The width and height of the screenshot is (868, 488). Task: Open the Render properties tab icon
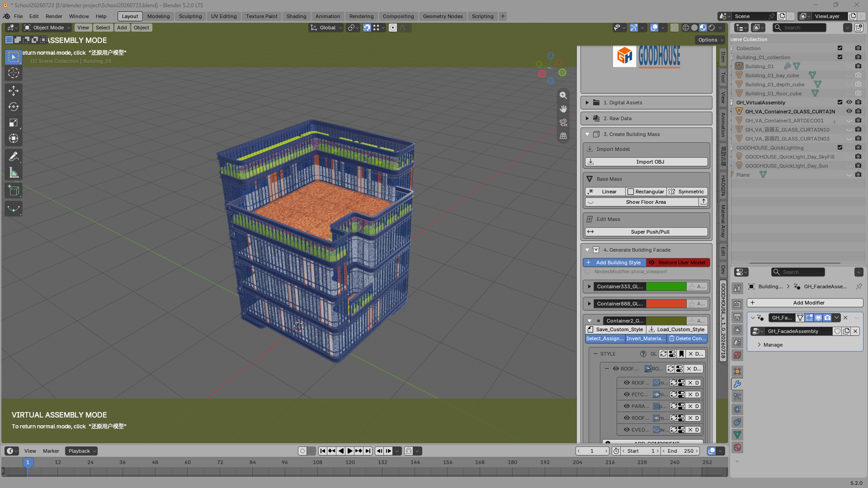pos(737,305)
